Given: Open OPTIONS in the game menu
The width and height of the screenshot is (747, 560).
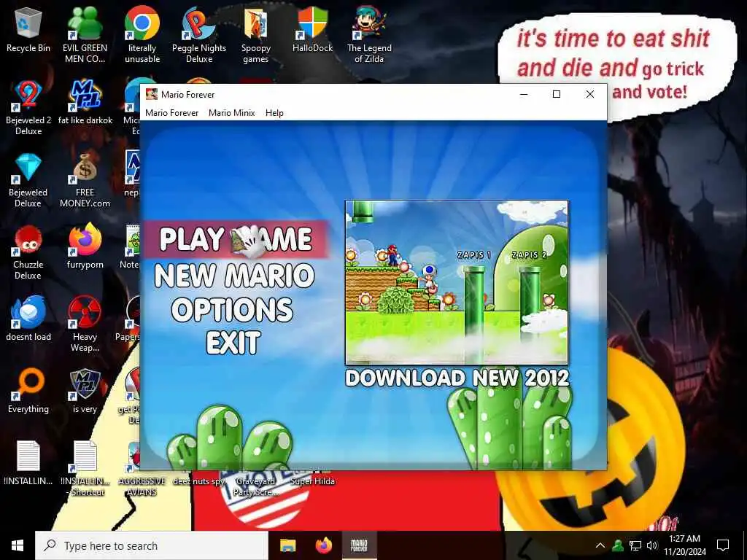Looking at the screenshot, I should [232, 309].
